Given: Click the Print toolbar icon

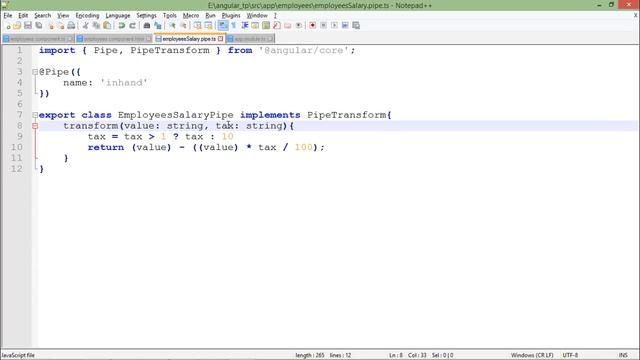Looking at the screenshot, I should click(71, 26).
